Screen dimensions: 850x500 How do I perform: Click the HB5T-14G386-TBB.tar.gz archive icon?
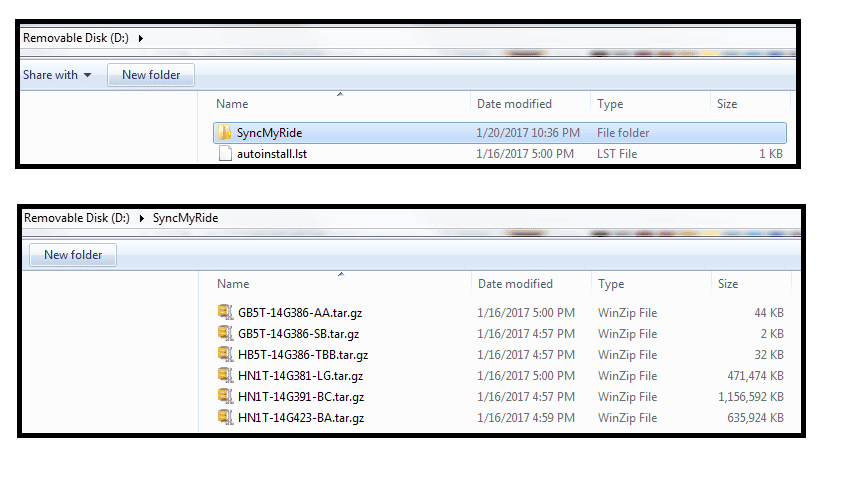click(226, 354)
